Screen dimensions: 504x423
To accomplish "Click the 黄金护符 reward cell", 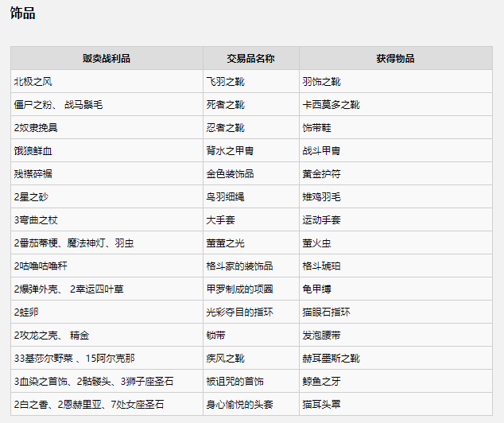I will coord(321,174).
